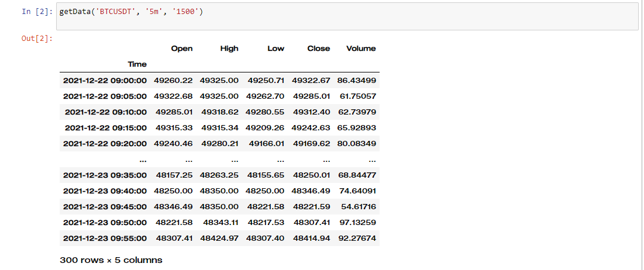Image resolution: width=644 pixels, height=270 pixels.
Task: Click the Low column header
Action: click(275, 49)
